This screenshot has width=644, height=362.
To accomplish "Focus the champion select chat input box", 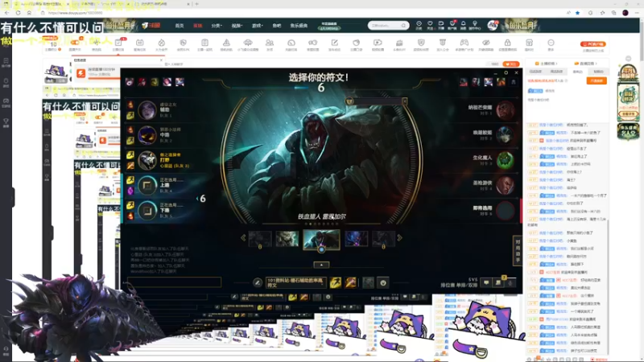I will click(x=174, y=282).
